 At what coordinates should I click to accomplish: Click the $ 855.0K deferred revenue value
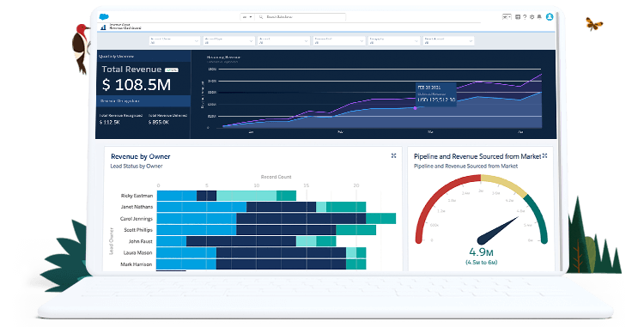click(x=159, y=122)
